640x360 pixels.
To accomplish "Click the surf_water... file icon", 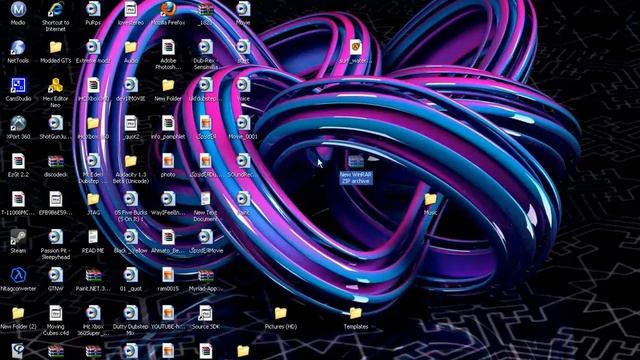I will [356, 47].
